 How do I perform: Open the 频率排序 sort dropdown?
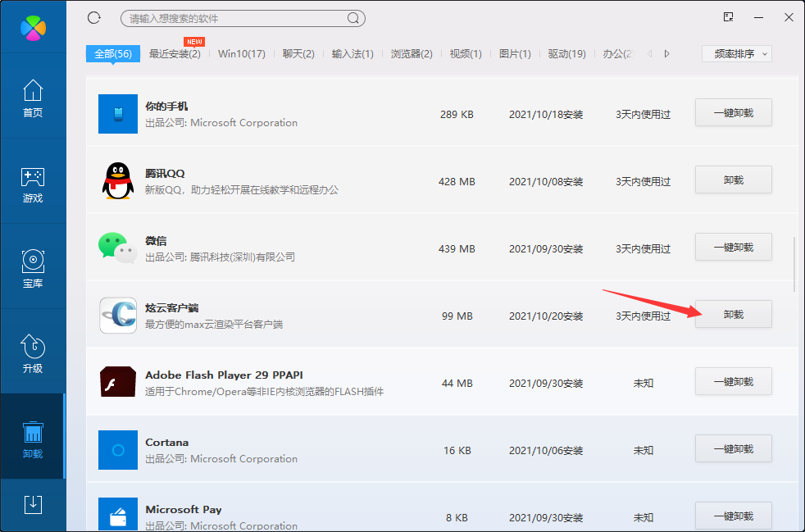pyautogui.click(x=736, y=54)
